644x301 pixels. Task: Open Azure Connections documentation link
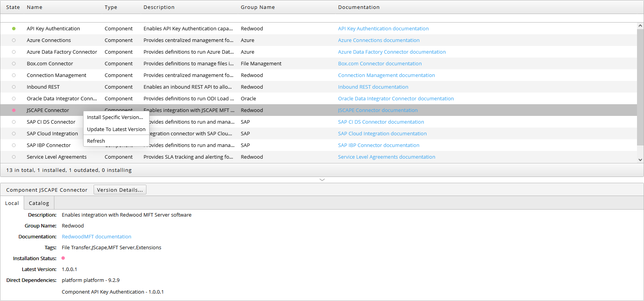tap(379, 40)
